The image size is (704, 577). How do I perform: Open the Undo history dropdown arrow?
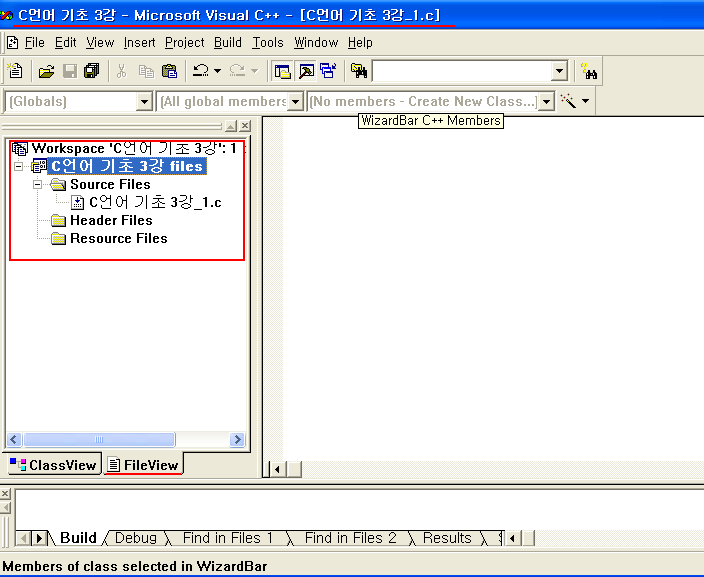pyautogui.click(x=218, y=70)
